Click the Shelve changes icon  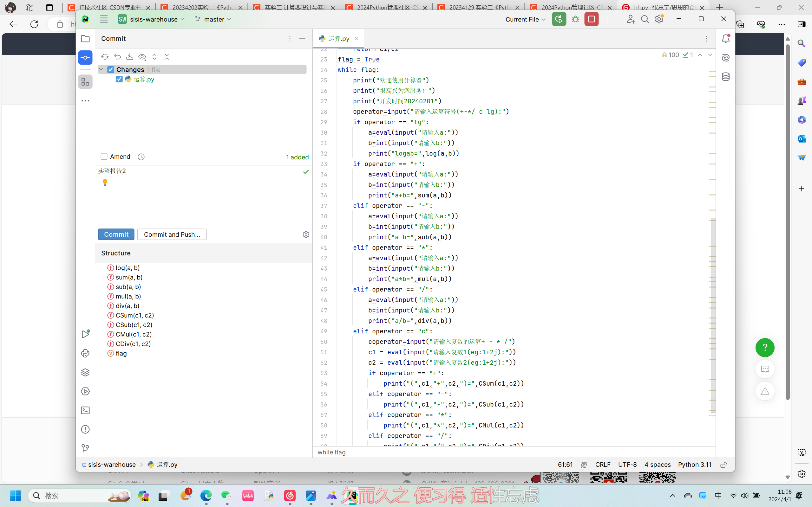(x=130, y=57)
